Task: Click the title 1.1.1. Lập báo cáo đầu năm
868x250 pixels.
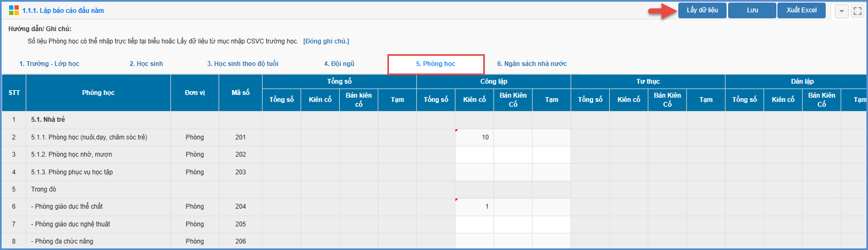Action: pyautogui.click(x=63, y=11)
